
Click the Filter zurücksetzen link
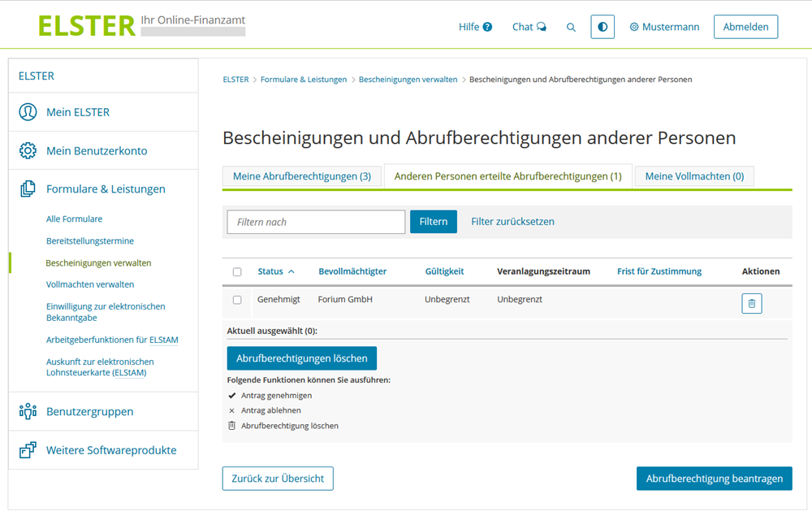pyautogui.click(x=512, y=222)
